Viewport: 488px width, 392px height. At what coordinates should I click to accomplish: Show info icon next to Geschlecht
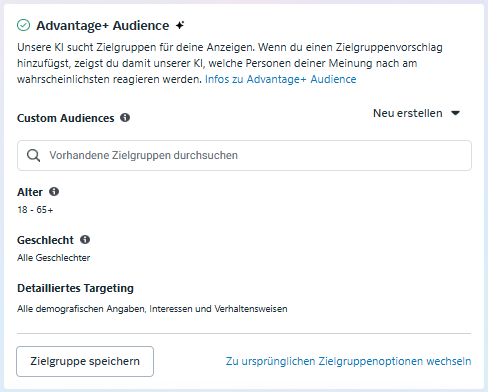[85, 240]
